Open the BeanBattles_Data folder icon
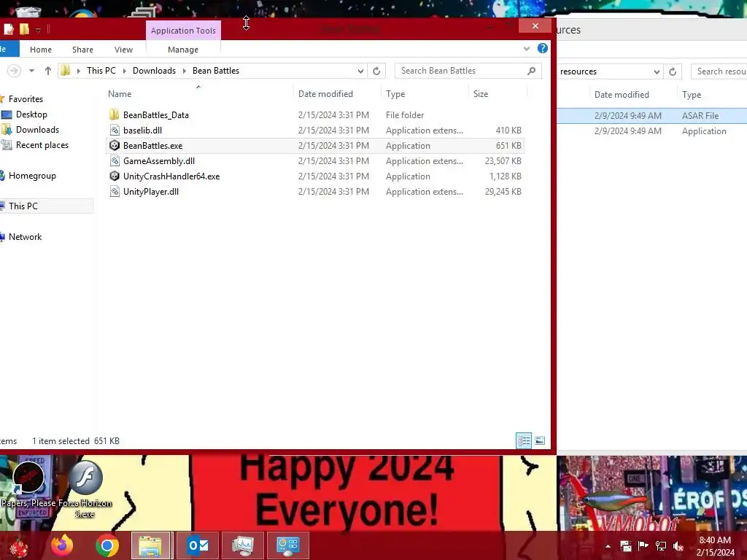The image size is (747, 560). [114, 114]
